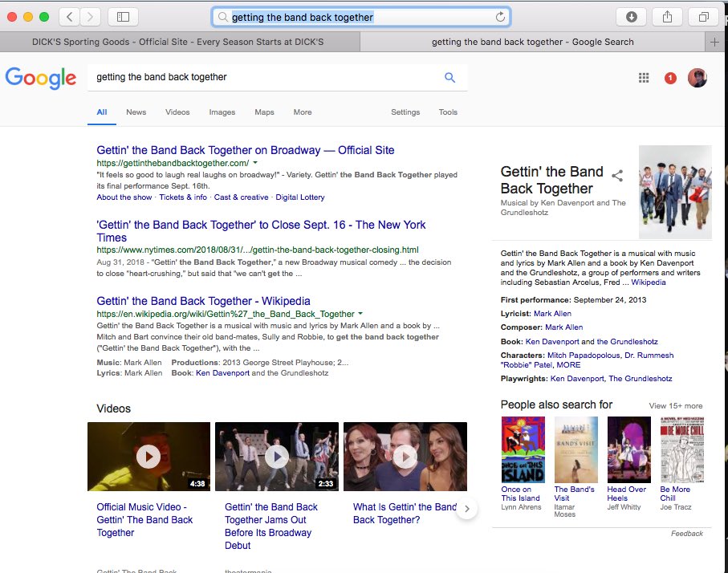
Task: Go forward with Safari forward arrow
Action: 90,17
